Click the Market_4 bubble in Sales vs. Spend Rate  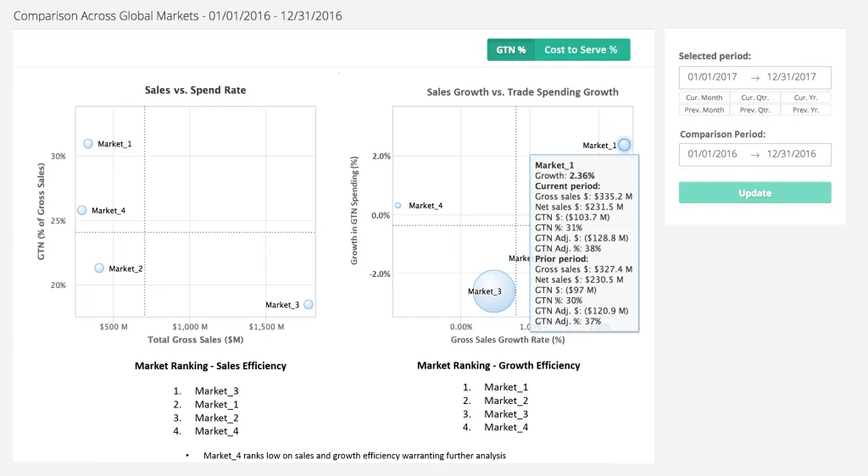coord(82,210)
